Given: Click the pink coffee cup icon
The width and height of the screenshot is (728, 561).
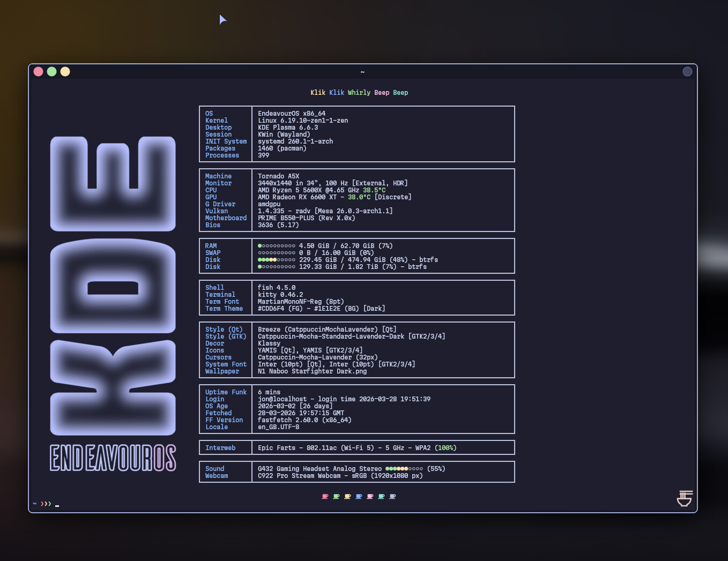Looking at the screenshot, I should tap(370, 497).
